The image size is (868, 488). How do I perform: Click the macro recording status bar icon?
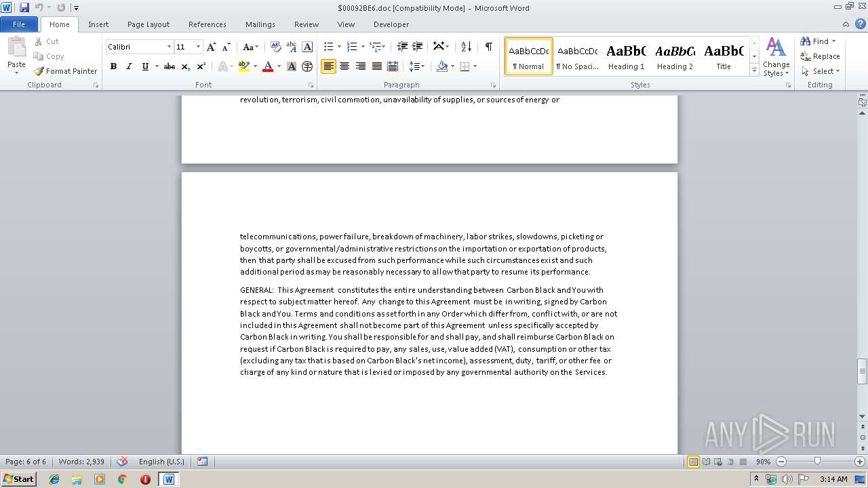point(202,462)
